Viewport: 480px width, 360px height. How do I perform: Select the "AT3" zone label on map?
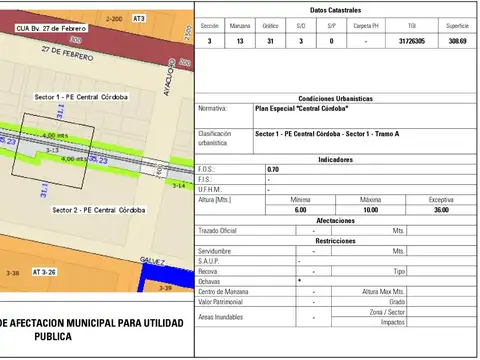[x=139, y=18]
